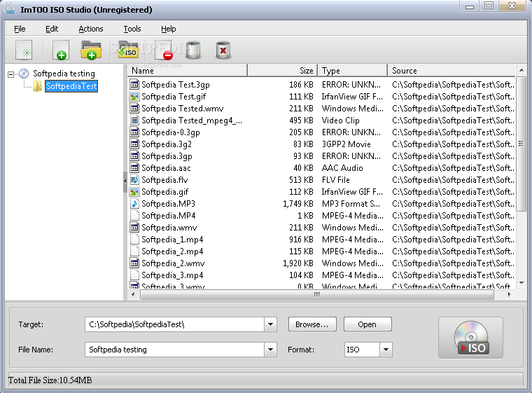Click the 3GPP2 Movie type cell
532x393 pixels.
pos(346,144)
